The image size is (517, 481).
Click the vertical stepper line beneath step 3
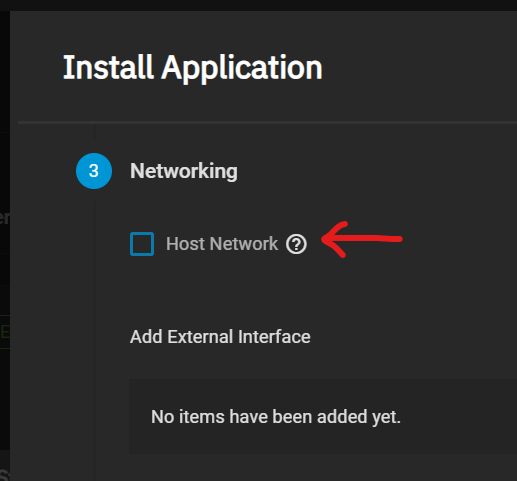94,333
